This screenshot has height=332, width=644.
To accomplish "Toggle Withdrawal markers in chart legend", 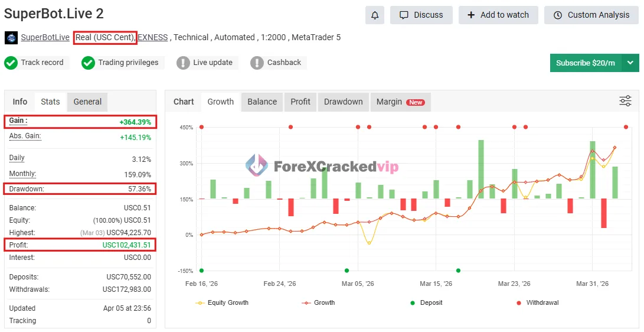I will [x=537, y=302].
